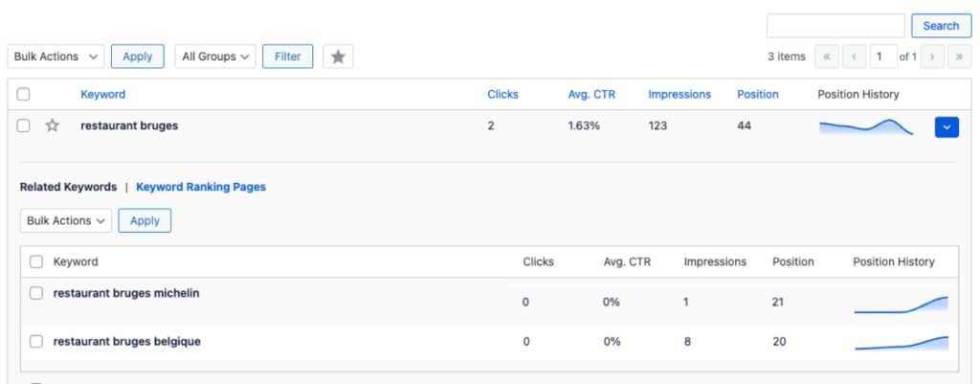The image size is (980, 384).
Task: Click the Search button
Action: 941,26
